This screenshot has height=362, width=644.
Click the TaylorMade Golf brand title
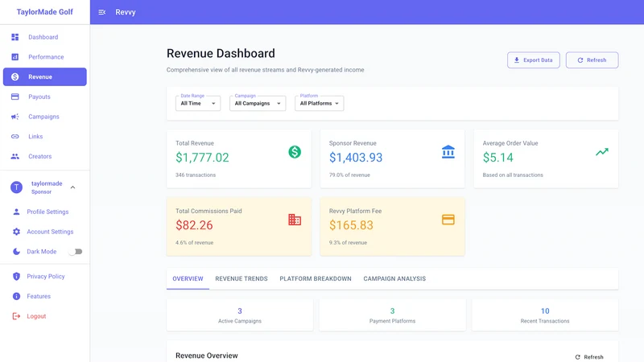(45, 12)
